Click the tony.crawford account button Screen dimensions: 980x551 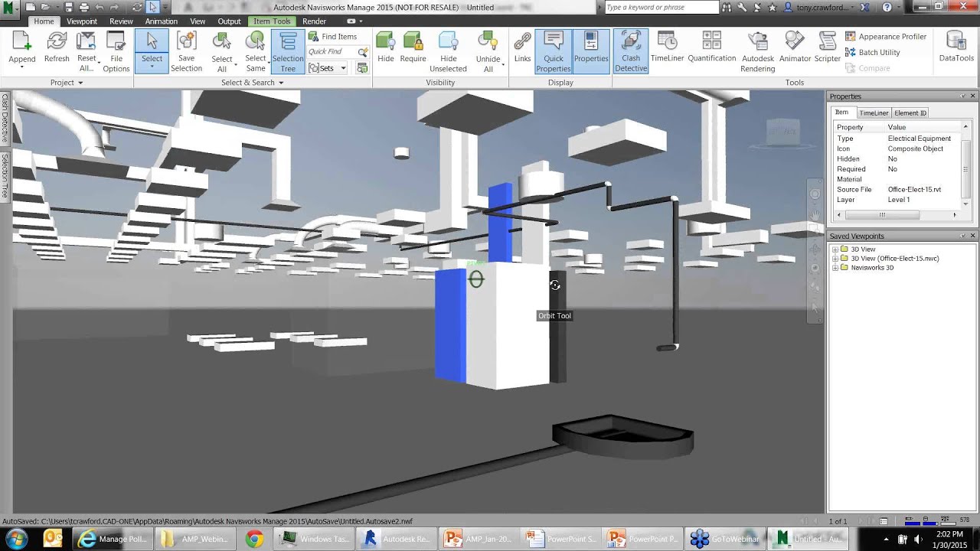click(x=821, y=7)
